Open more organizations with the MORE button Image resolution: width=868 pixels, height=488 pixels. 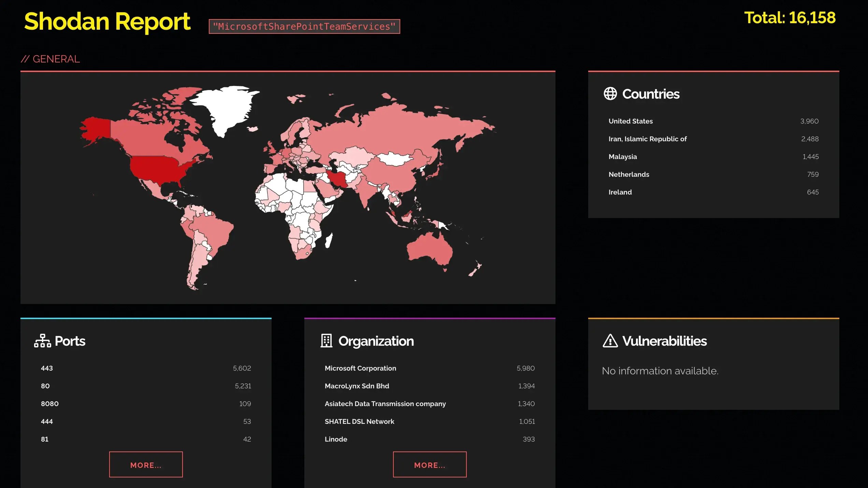(430, 464)
